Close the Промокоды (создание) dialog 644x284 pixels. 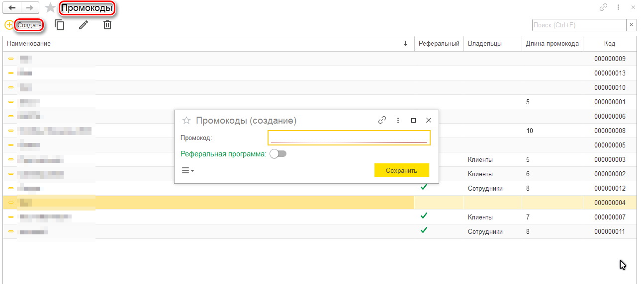click(429, 120)
